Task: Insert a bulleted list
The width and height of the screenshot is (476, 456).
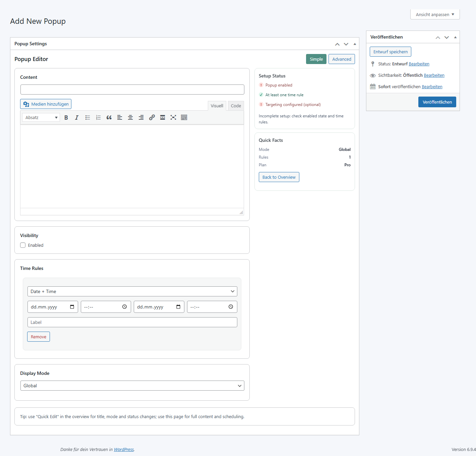Action: (87, 117)
